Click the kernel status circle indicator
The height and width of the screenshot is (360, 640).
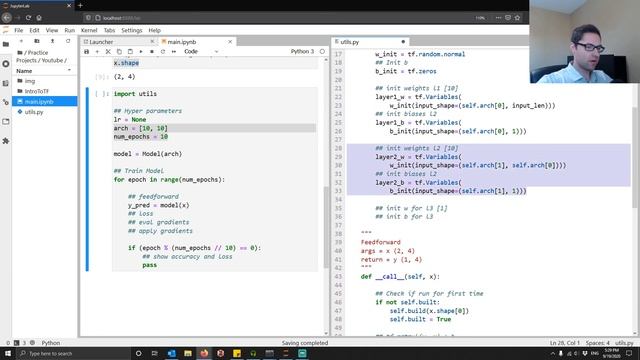click(x=322, y=51)
